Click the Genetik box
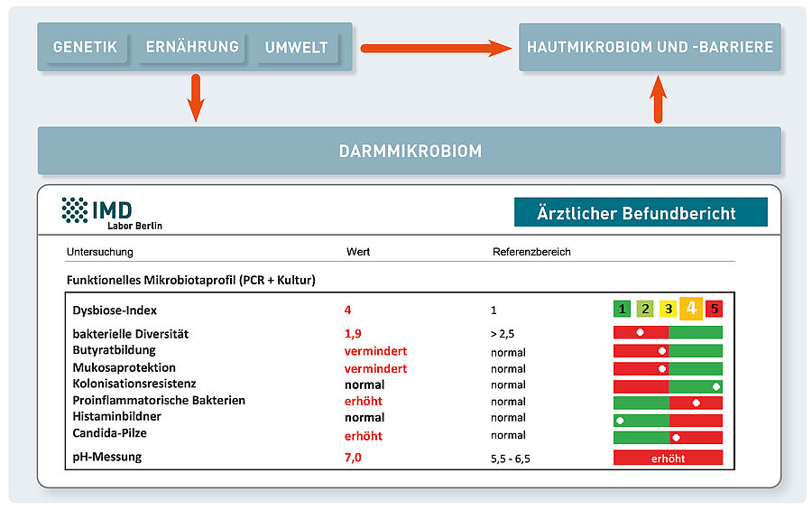Screen dimensions: 812x510 point(85,47)
